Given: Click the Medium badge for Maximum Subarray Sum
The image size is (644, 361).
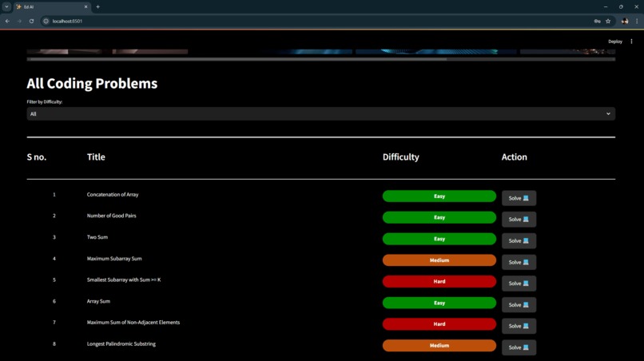Looking at the screenshot, I should click(439, 260).
